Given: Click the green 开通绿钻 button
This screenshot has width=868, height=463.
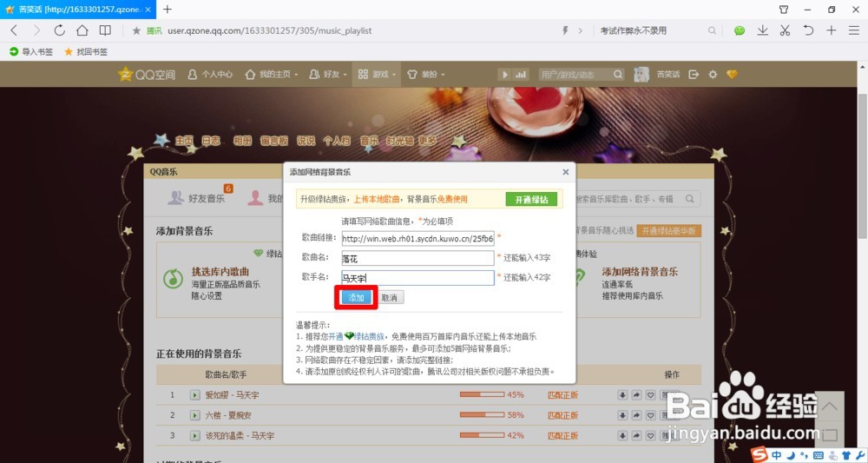Looking at the screenshot, I should (531, 200).
